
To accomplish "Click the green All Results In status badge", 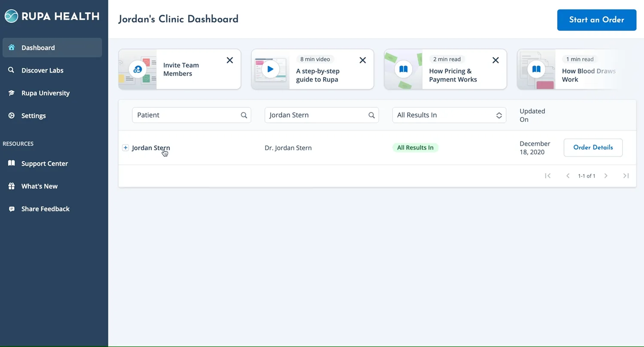I will 415,148.
